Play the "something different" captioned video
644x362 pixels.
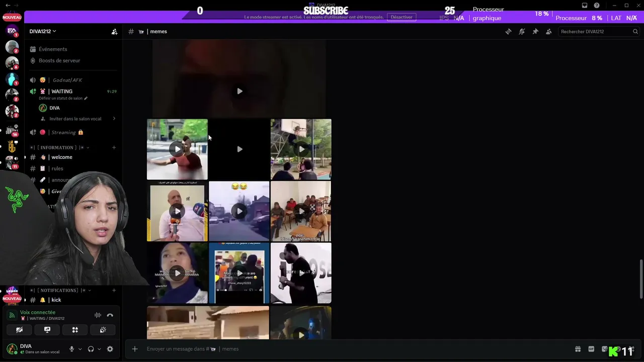click(x=239, y=273)
